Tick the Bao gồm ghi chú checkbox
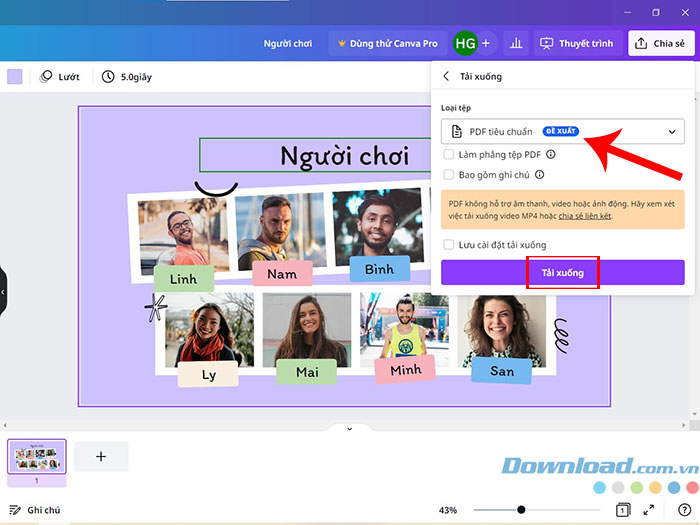 [x=448, y=174]
